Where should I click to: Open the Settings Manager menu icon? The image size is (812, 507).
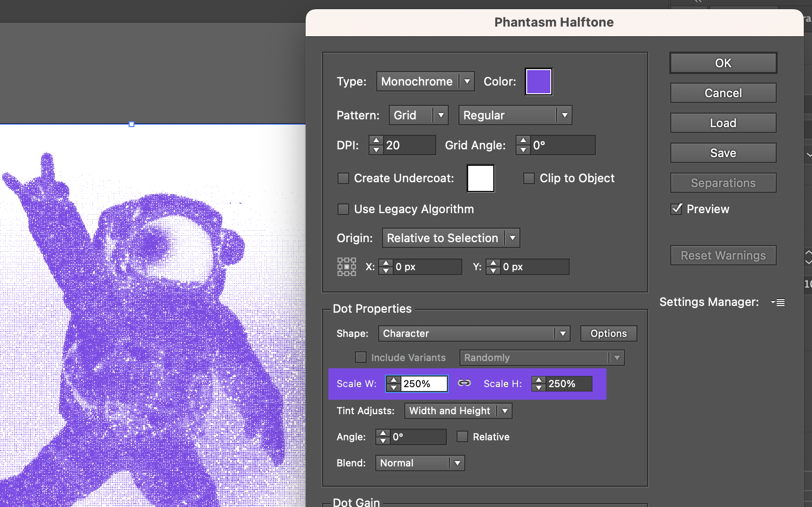coord(778,303)
